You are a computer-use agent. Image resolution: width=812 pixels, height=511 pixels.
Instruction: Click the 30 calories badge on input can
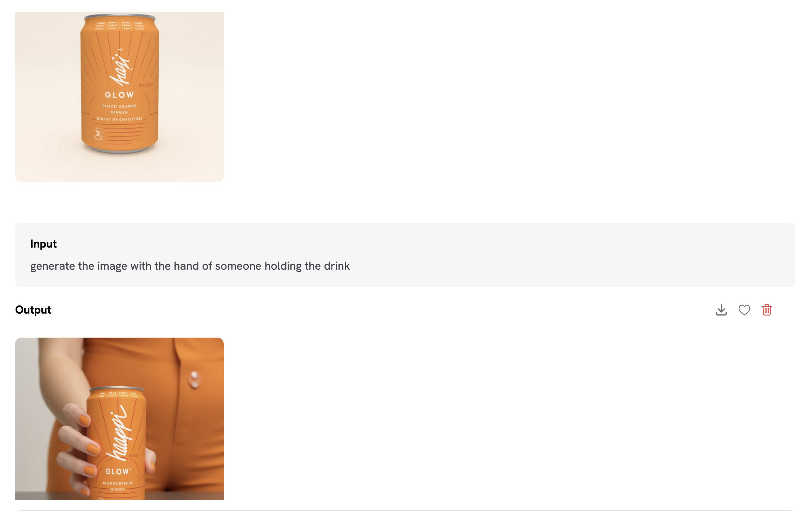pos(98,134)
